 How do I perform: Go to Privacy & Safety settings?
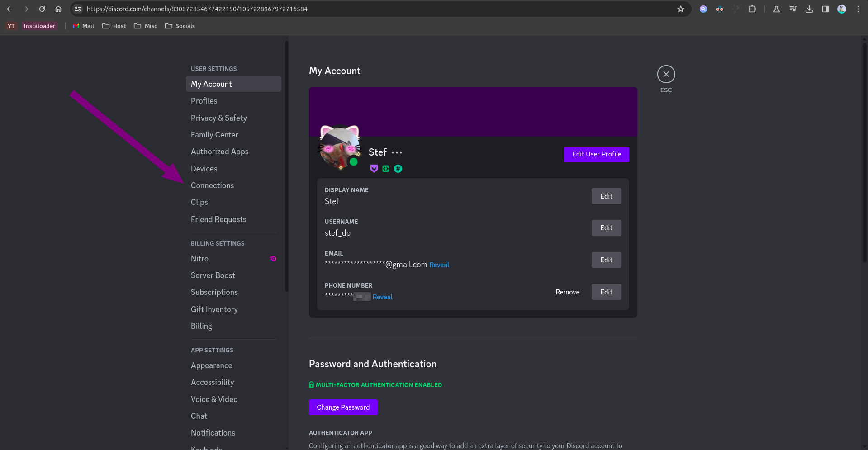[218, 118]
